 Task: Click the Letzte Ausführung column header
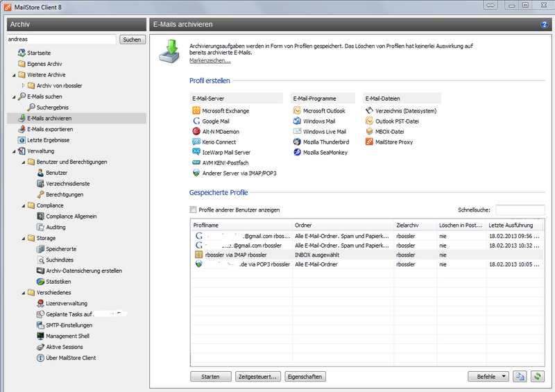click(x=514, y=225)
